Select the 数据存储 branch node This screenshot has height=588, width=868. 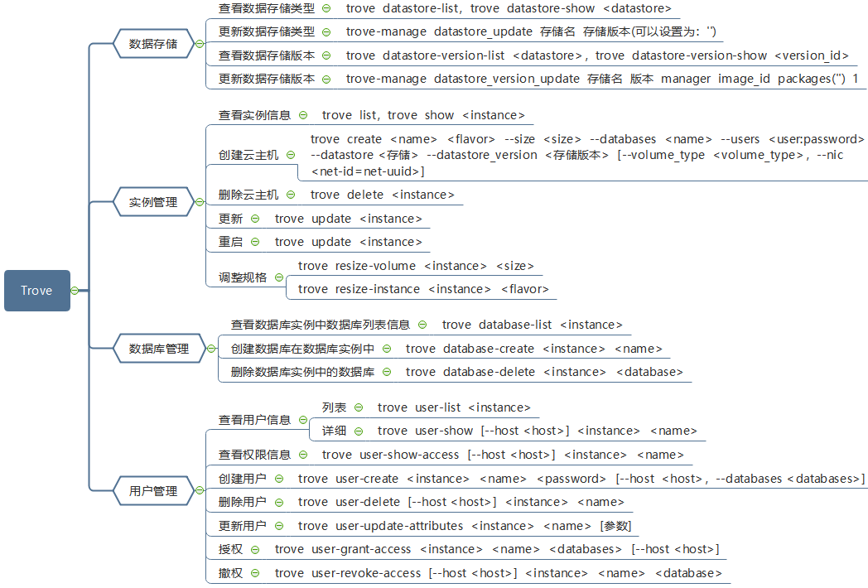tap(153, 44)
